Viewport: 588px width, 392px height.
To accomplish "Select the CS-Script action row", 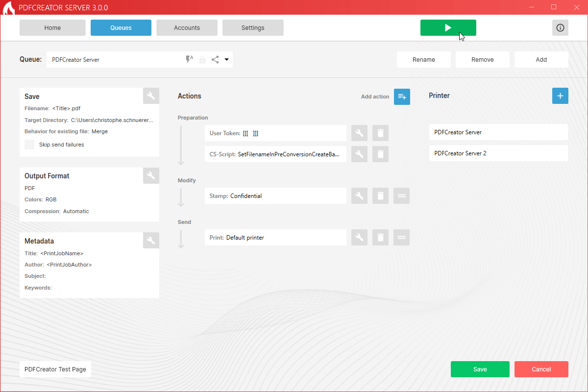I will point(275,154).
